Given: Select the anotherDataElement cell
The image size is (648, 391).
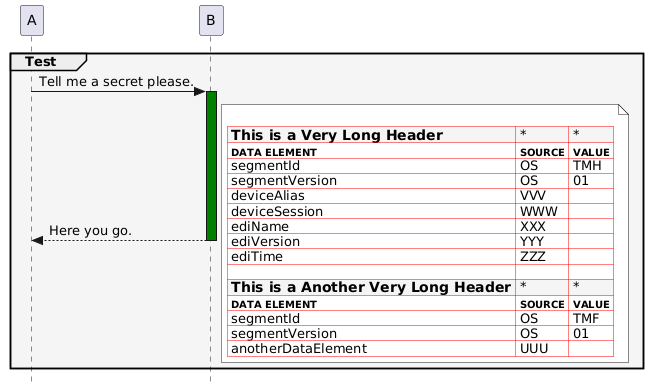Looking at the screenshot, I should click(371, 348).
